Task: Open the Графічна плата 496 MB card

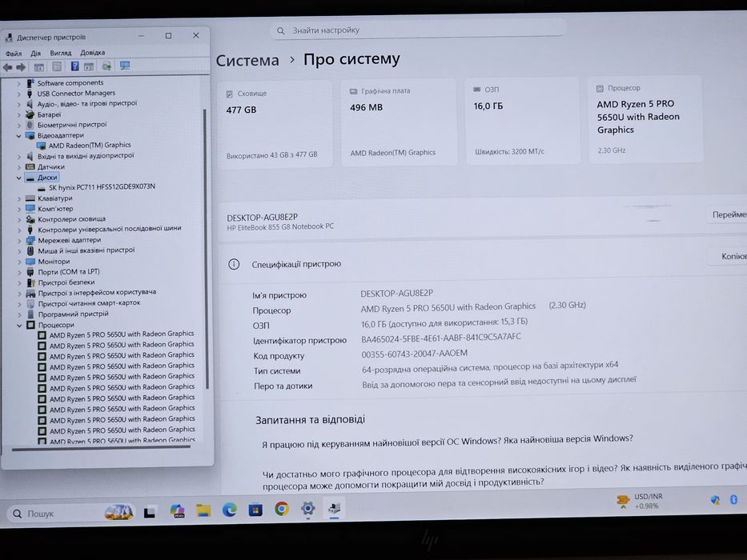Action: pos(400,122)
